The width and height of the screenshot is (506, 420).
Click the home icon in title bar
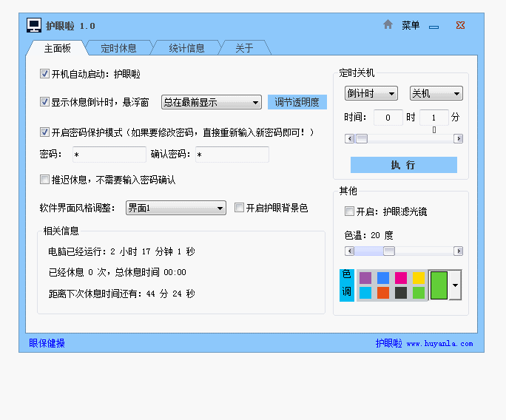tap(388, 24)
